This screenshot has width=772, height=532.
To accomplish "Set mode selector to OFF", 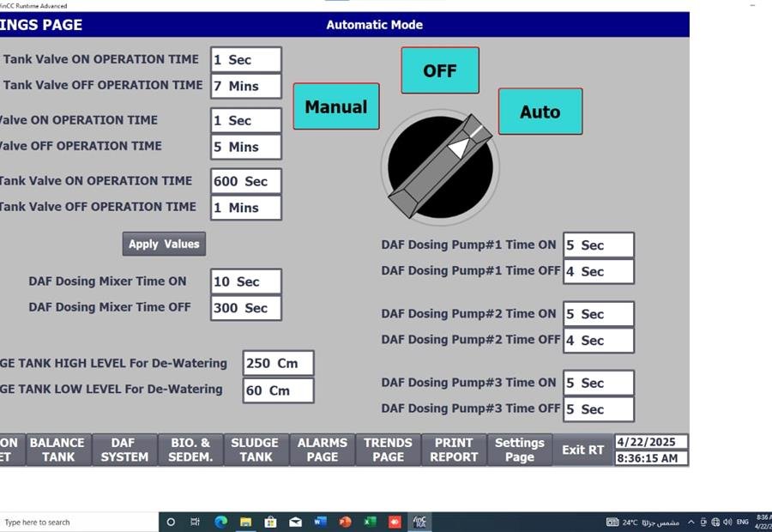I will click(440, 70).
